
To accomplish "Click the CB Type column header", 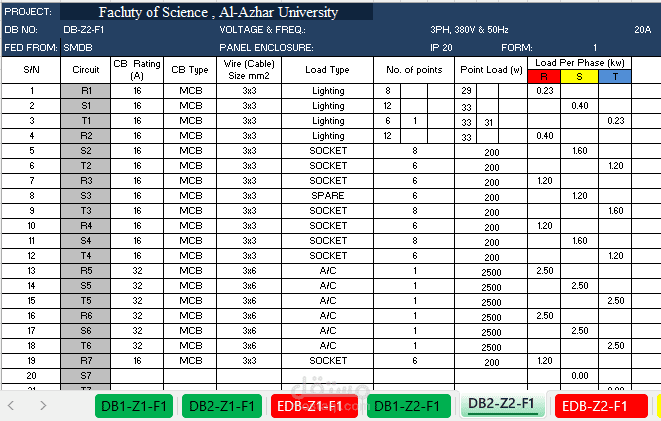I will click(x=190, y=70).
